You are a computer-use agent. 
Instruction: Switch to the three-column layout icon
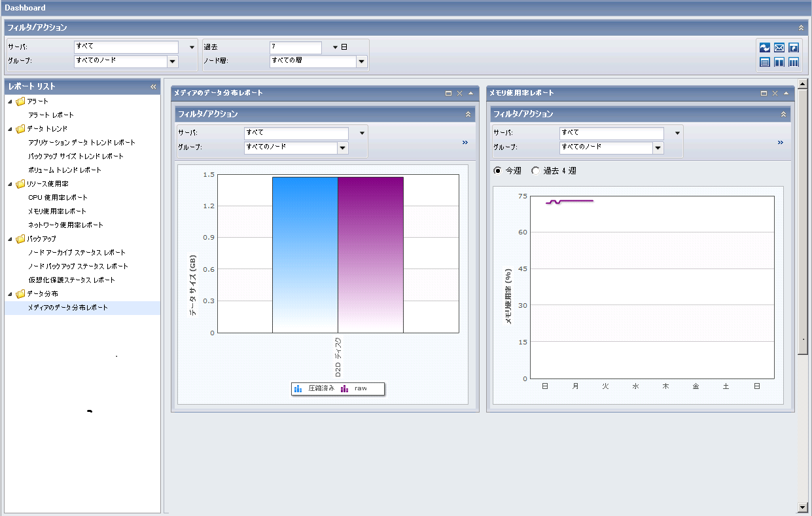793,62
